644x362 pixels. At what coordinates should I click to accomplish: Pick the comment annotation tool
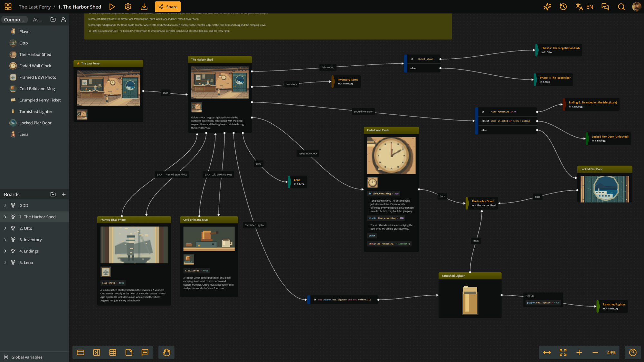click(145, 352)
